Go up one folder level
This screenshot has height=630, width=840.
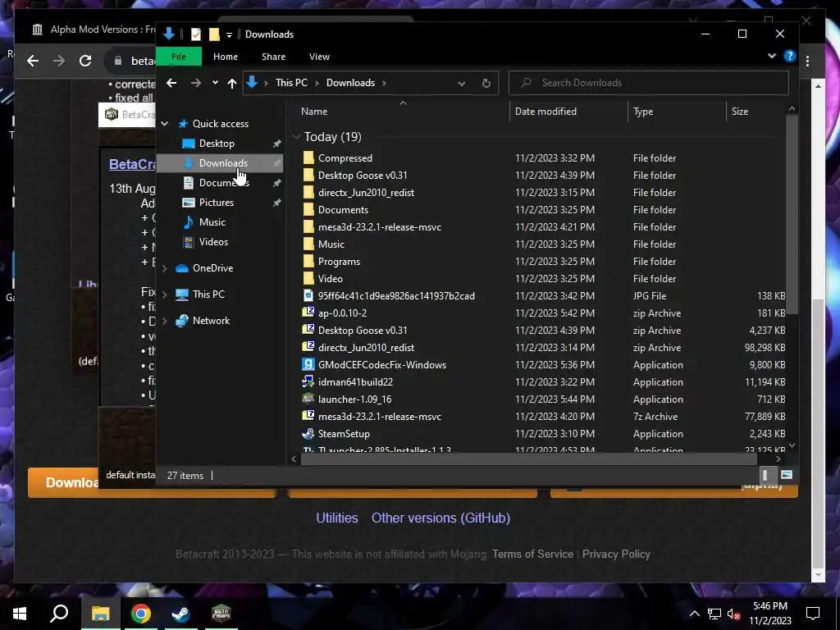(232, 83)
